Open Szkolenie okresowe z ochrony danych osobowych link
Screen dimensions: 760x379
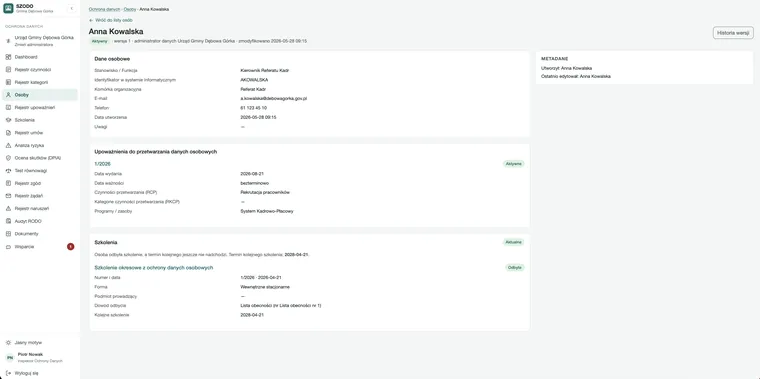154,268
